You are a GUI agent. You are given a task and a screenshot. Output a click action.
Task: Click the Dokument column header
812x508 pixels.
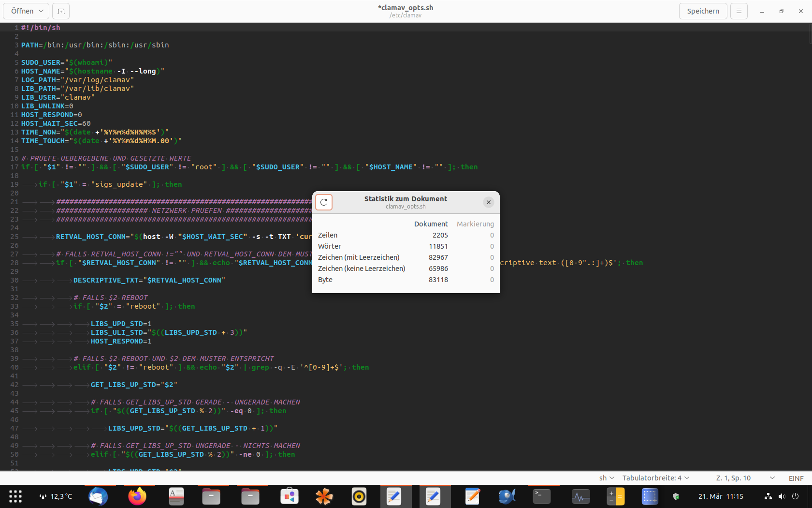coord(431,224)
